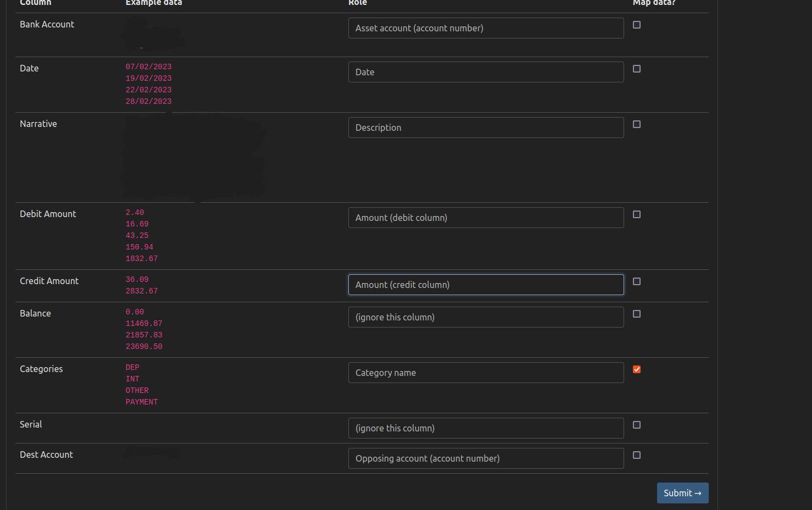Screen dimensions: 812x510
Task: Check map data for Credit Amount
Action: click(637, 281)
